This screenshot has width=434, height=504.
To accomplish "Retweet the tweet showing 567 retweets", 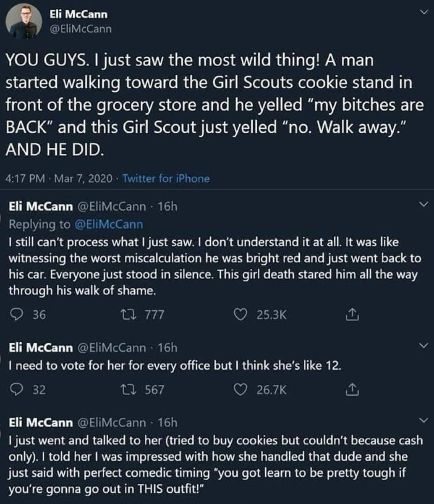I will tap(134, 390).
